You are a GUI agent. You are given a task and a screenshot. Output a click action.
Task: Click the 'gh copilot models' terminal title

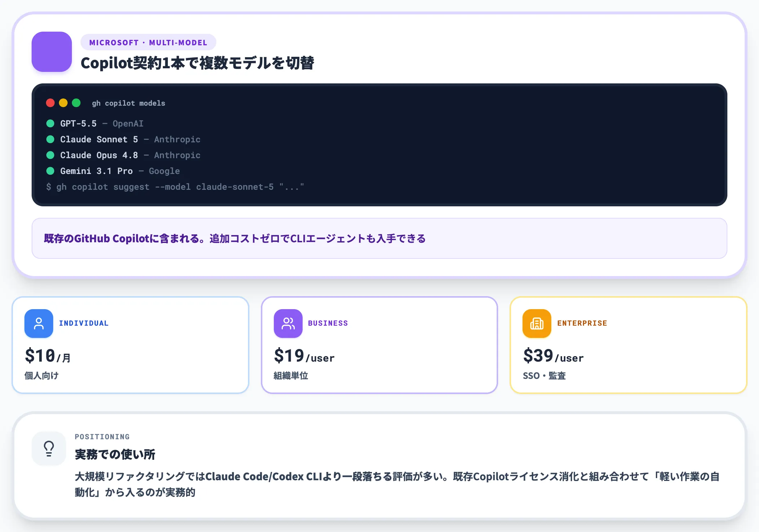pos(129,103)
